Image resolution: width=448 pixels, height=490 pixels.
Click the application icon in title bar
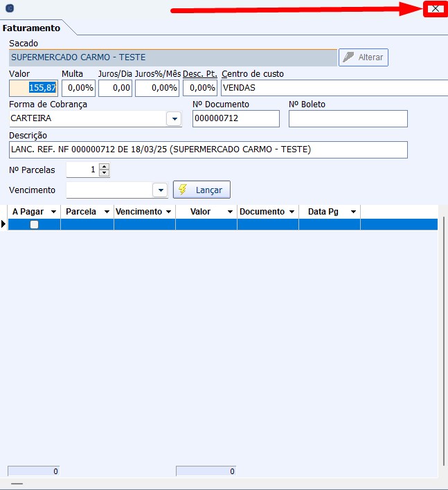point(9,8)
